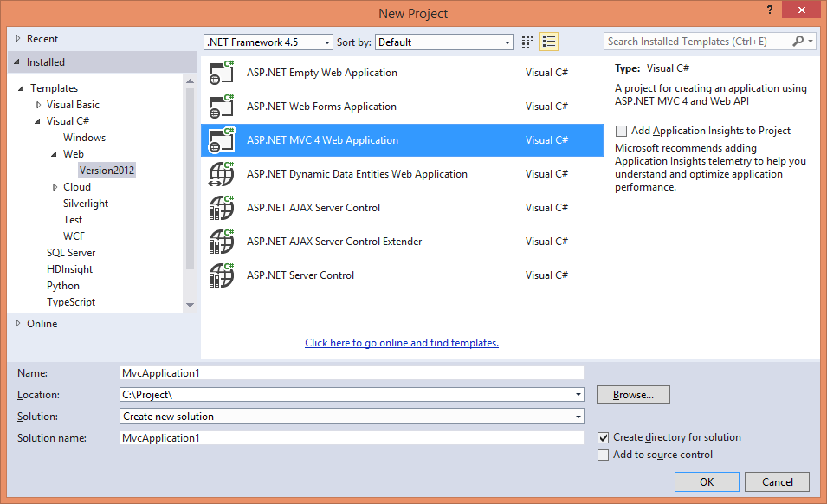
Task: Click the Dynamic Data Entities Web Application icon
Action: coord(222,174)
